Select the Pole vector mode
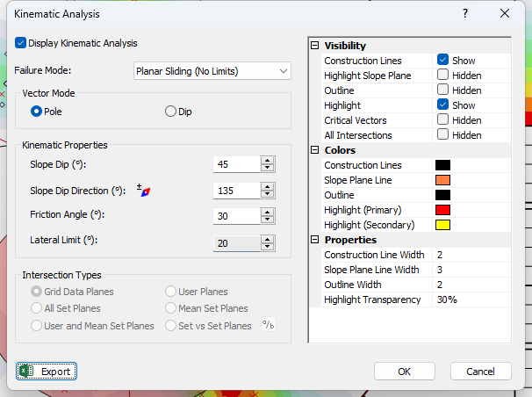 coord(36,112)
